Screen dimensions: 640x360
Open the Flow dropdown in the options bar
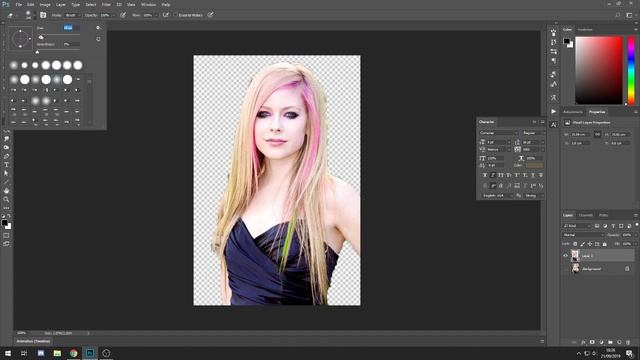pos(157,15)
